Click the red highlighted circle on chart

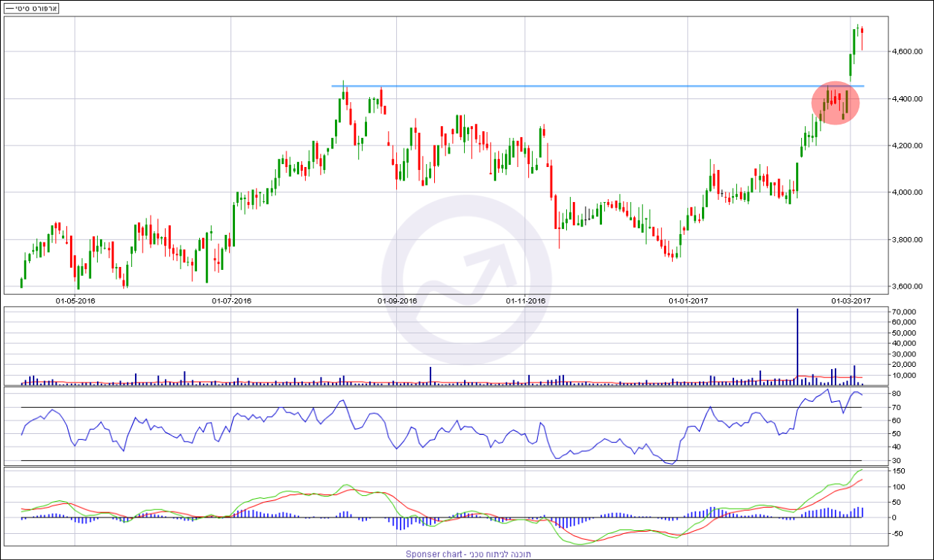836,103
